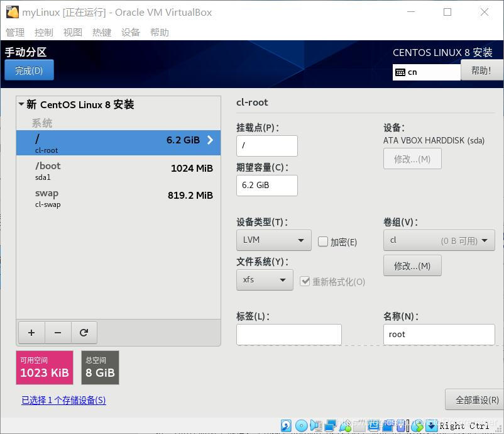The image size is (504, 434).
Task: Select the /boot sda1 partition row
Action: (x=118, y=171)
